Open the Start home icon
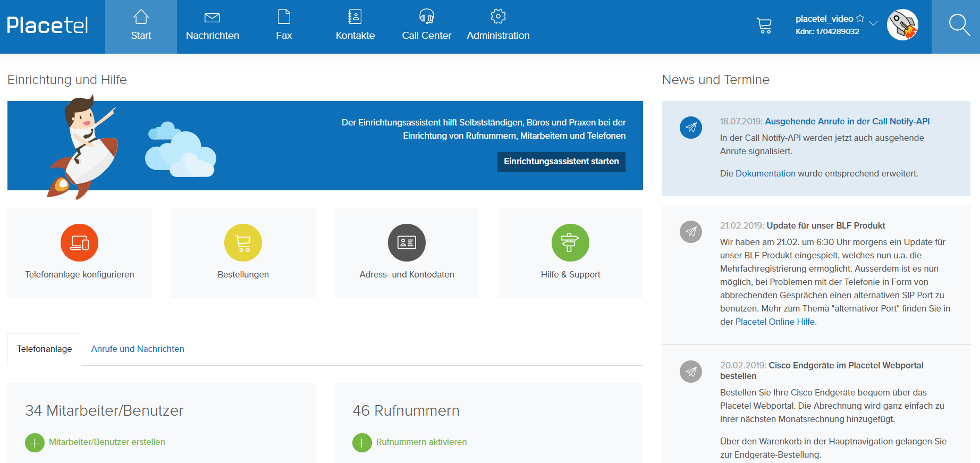 pos(141,17)
